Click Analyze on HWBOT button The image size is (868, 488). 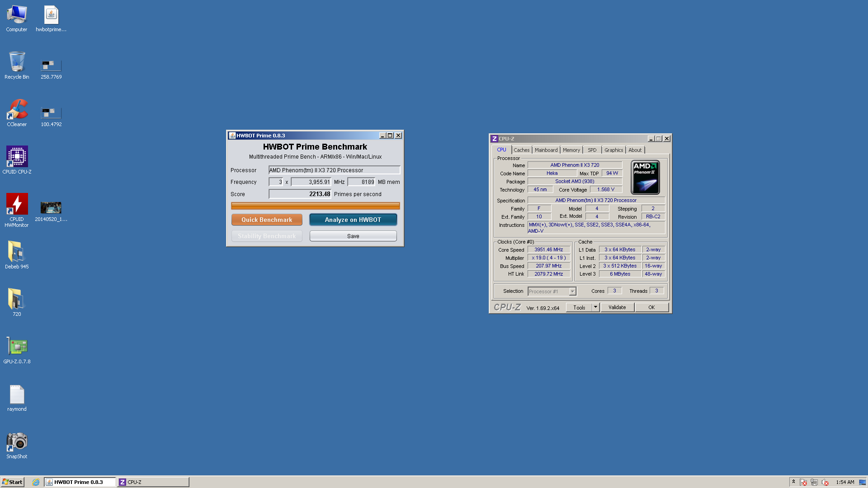pos(353,220)
